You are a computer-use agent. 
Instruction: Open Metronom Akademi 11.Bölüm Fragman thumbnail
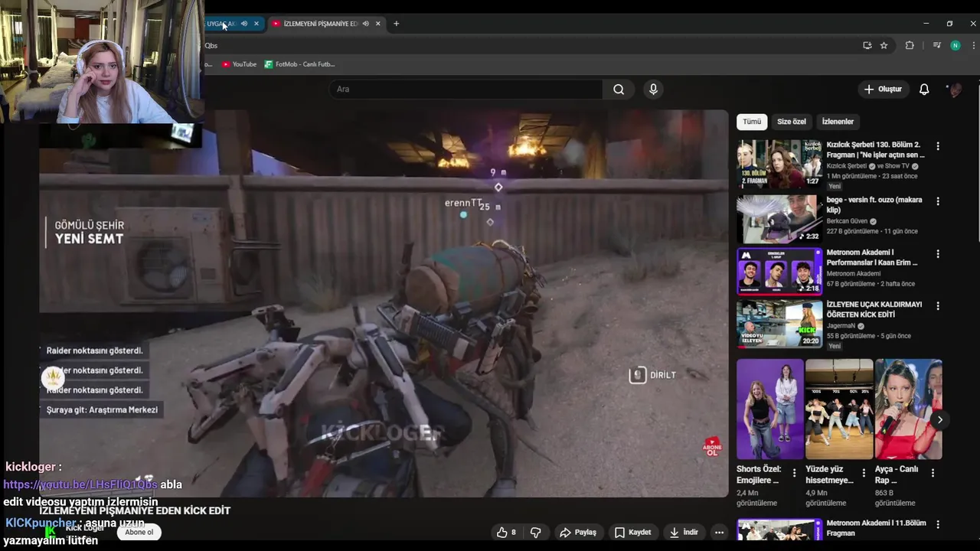coord(779,530)
